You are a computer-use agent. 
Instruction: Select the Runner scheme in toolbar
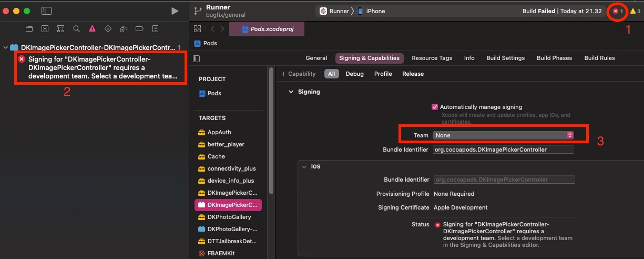pyautogui.click(x=334, y=11)
